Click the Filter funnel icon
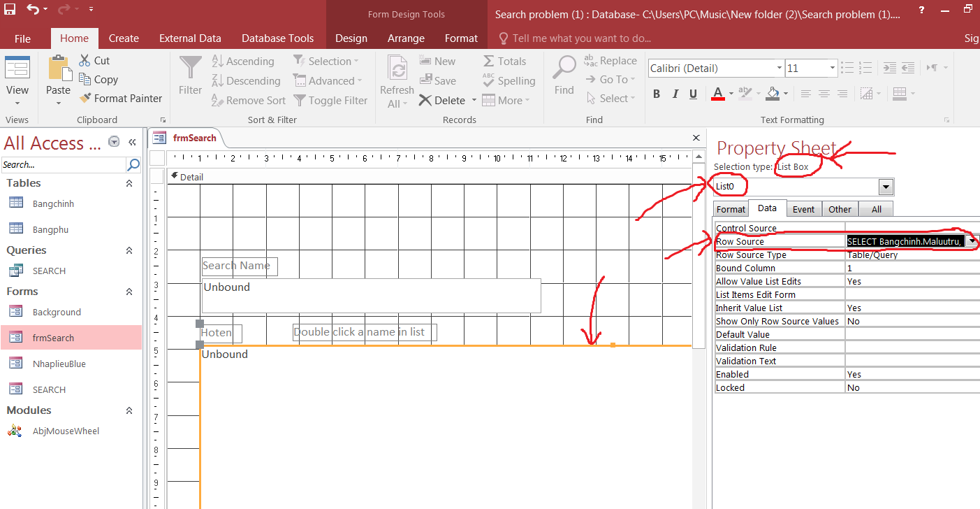 pos(190,69)
